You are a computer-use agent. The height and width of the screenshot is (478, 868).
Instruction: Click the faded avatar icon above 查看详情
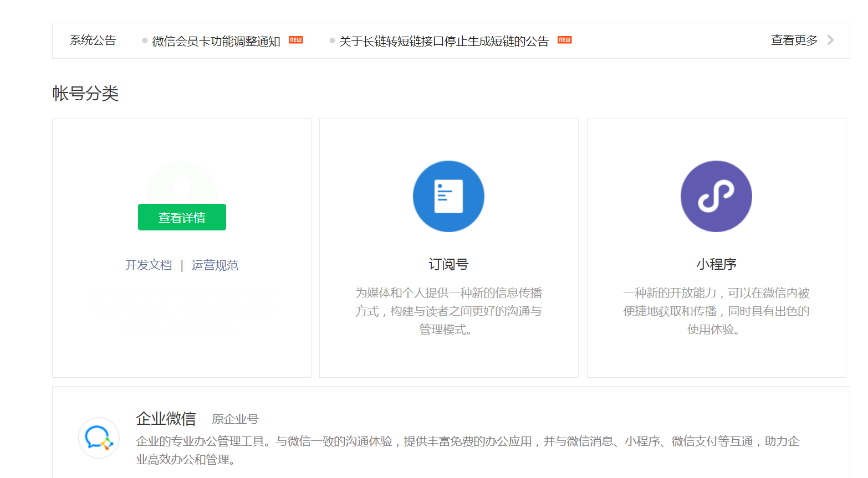tap(182, 183)
